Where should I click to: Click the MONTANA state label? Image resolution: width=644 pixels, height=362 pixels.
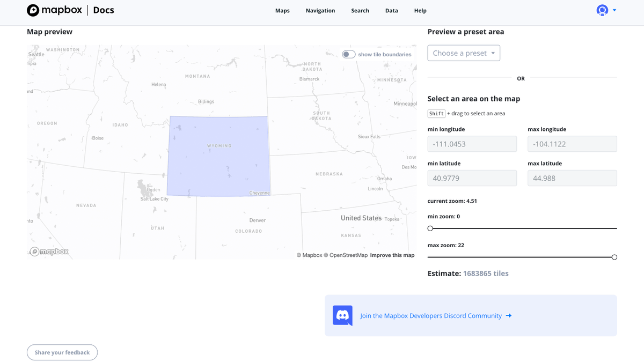(x=197, y=76)
